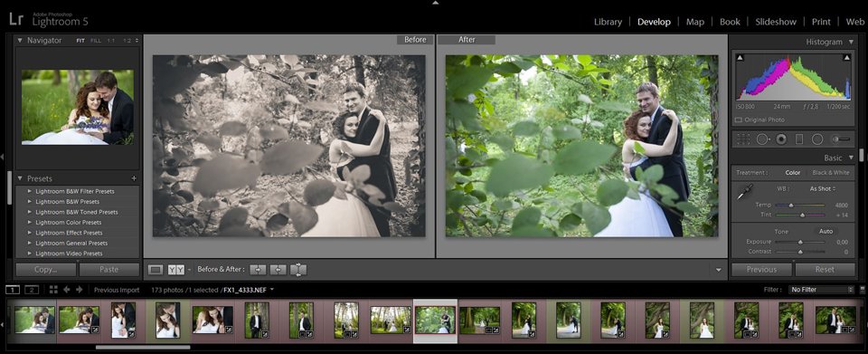Image resolution: width=868 pixels, height=354 pixels.
Task: Expand Lightroom General Presets folder
Action: point(30,244)
